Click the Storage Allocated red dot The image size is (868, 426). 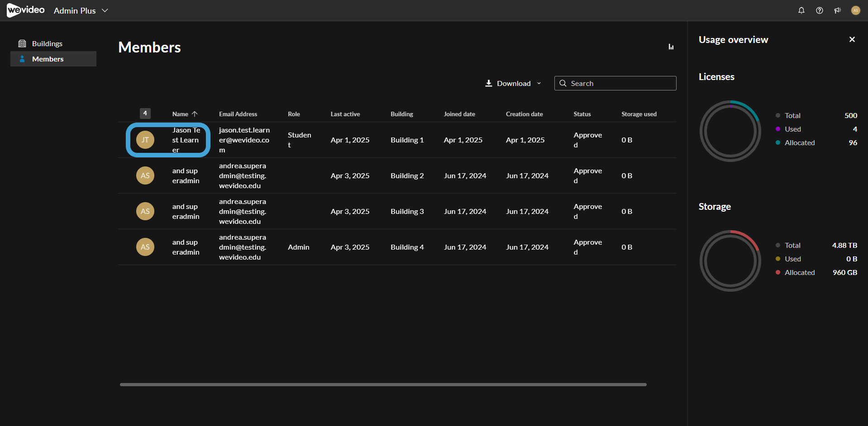pos(778,272)
